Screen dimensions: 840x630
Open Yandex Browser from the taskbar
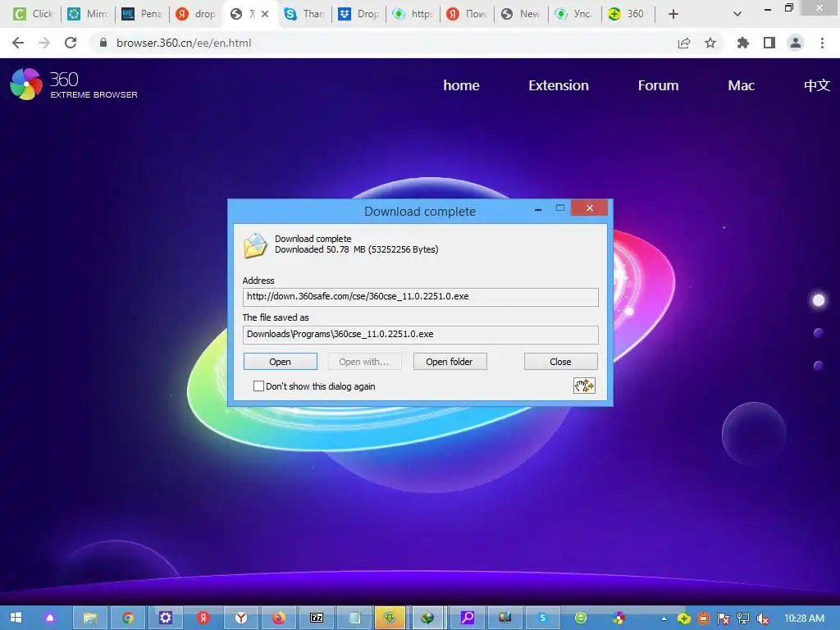(241, 618)
